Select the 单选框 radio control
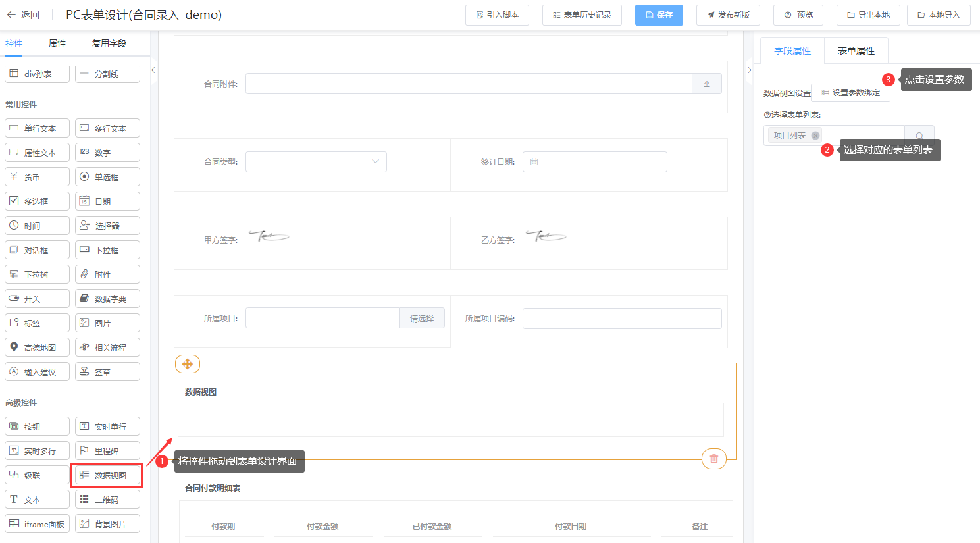Viewport: 980px width, 543px height. point(107,177)
